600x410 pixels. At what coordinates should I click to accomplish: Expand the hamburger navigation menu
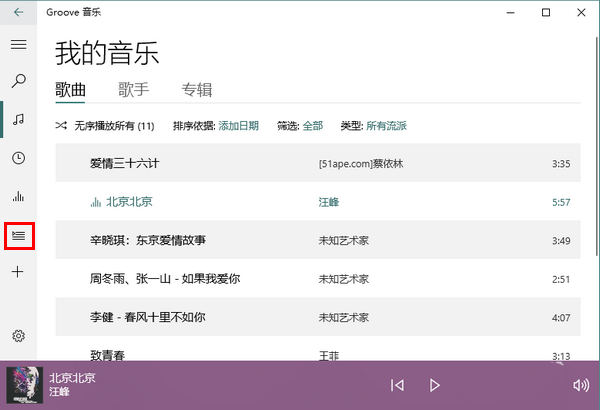click(x=18, y=44)
